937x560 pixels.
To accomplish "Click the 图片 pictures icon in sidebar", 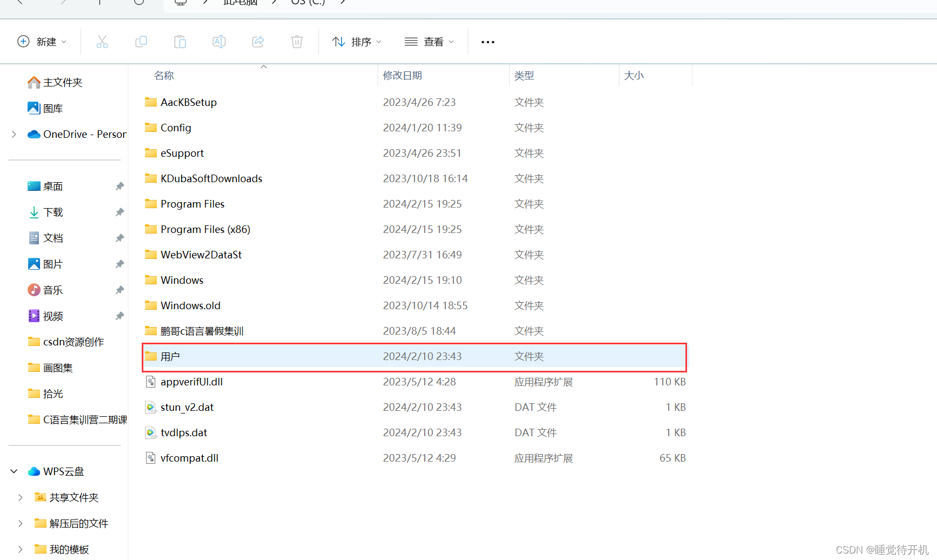I will coord(34,264).
